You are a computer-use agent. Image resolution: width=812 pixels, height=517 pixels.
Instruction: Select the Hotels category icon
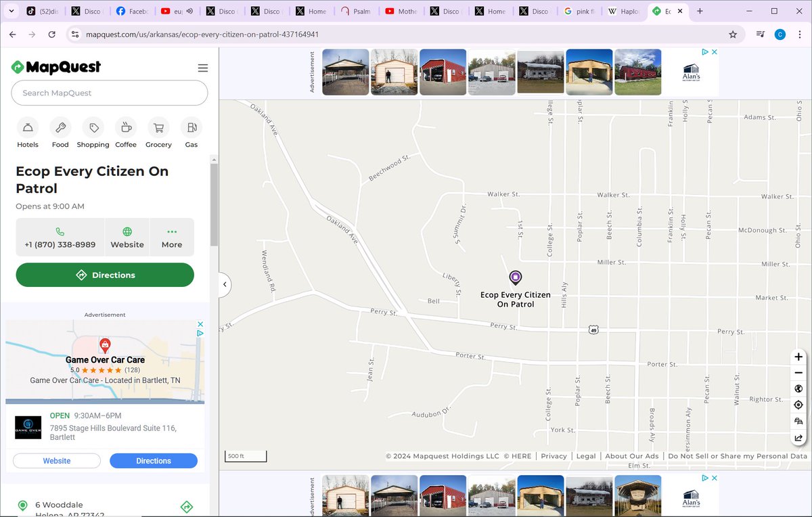(28, 127)
